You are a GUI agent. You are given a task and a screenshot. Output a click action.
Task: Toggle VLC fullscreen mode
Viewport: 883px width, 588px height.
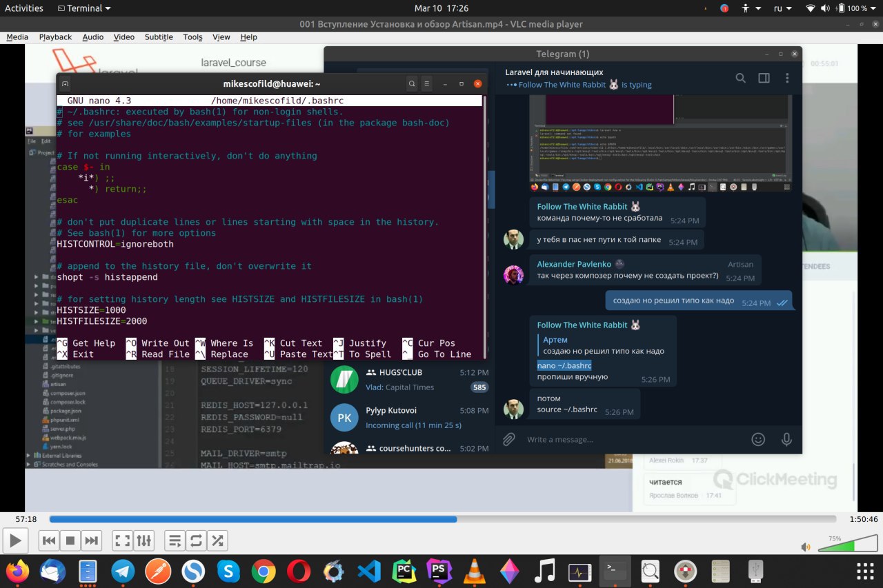[122, 540]
